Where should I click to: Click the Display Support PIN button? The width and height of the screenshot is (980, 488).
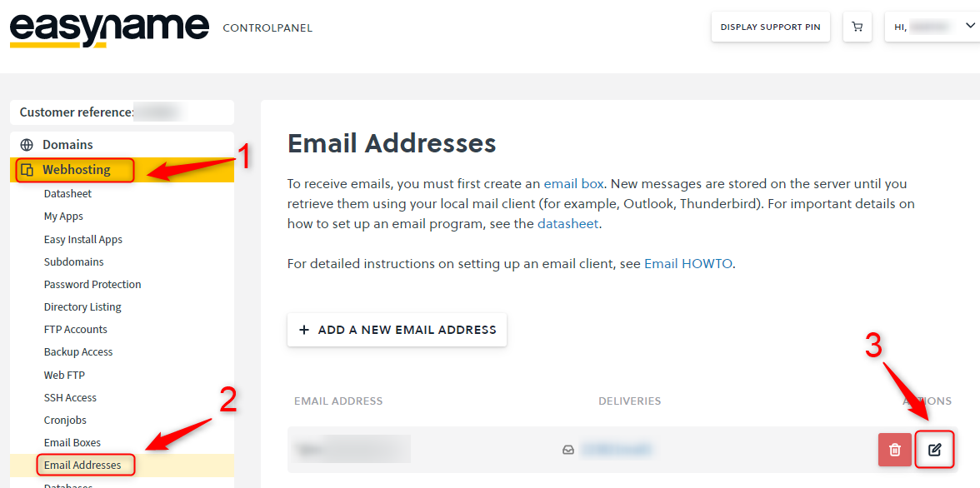coord(771,27)
